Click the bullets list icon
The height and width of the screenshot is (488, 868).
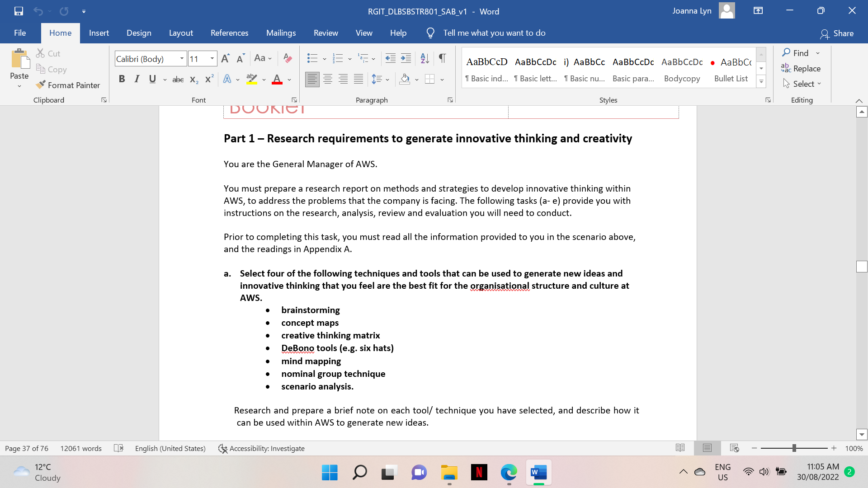click(312, 58)
